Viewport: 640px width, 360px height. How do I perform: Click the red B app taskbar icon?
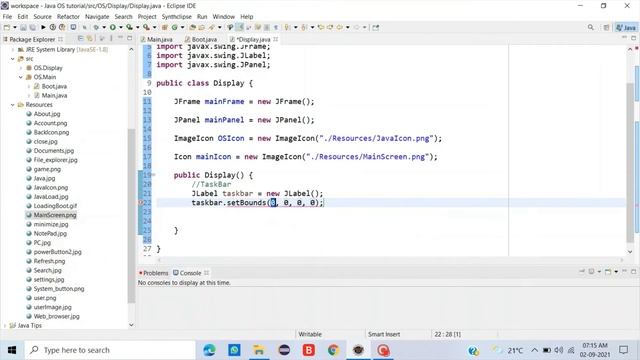pos(309,350)
